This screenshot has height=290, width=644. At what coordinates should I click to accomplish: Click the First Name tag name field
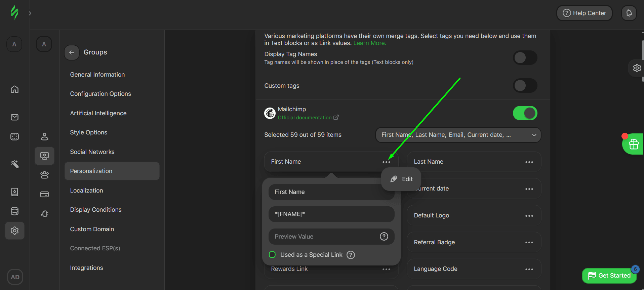(331, 192)
